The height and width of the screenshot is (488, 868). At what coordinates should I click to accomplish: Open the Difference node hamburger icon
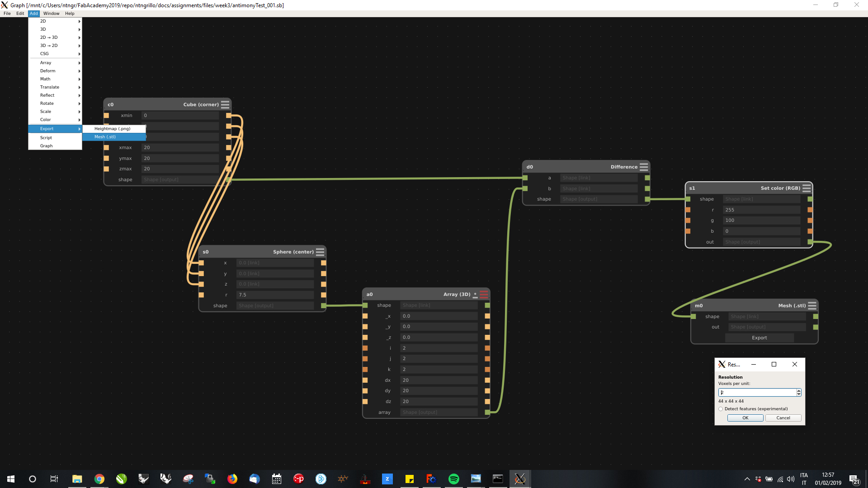pyautogui.click(x=644, y=167)
